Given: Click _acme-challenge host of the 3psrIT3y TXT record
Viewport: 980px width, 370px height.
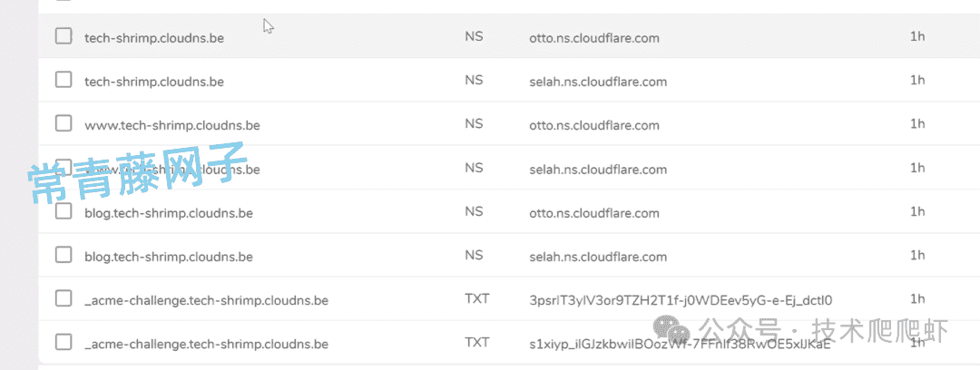Looking at the screenshot, I should click(206, 301).
